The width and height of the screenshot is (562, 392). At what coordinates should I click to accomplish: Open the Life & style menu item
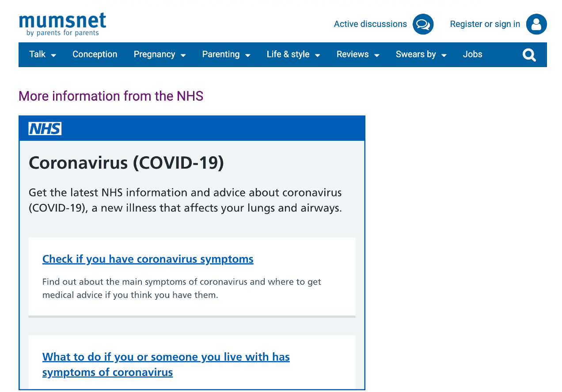[288, 54]
